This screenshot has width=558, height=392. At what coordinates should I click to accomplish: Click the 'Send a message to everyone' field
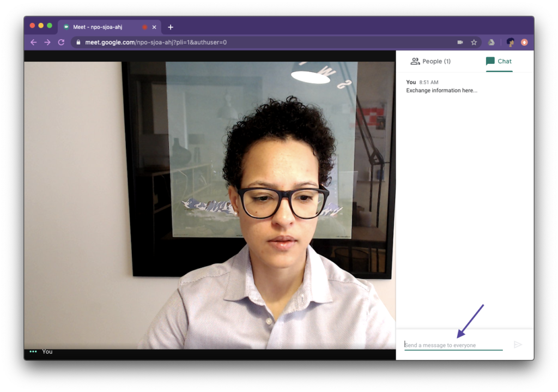pos(452,345)
